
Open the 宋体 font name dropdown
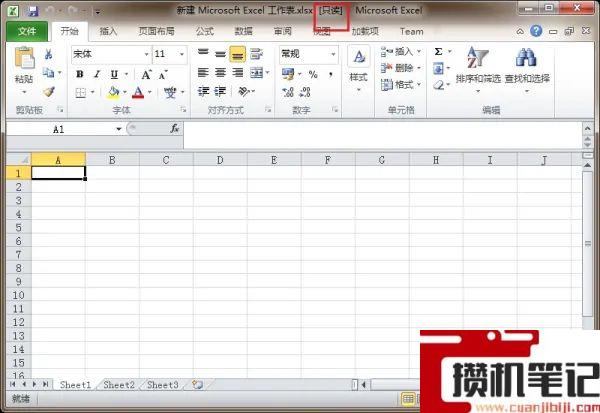point(146,54)
